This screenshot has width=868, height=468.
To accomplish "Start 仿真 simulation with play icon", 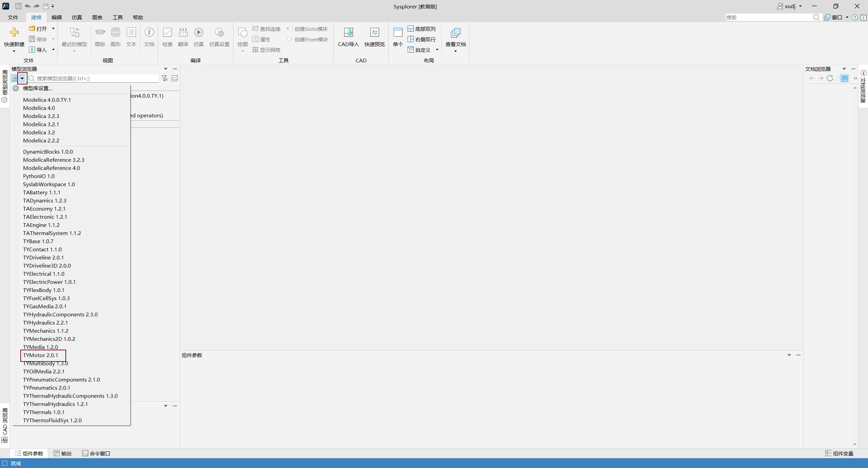I will (199, 33).
